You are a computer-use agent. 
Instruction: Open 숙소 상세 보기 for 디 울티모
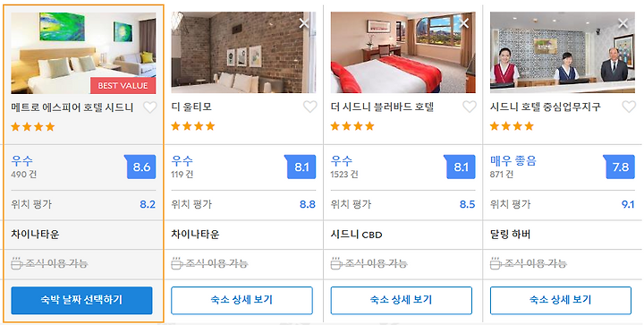tap(241, 300)
